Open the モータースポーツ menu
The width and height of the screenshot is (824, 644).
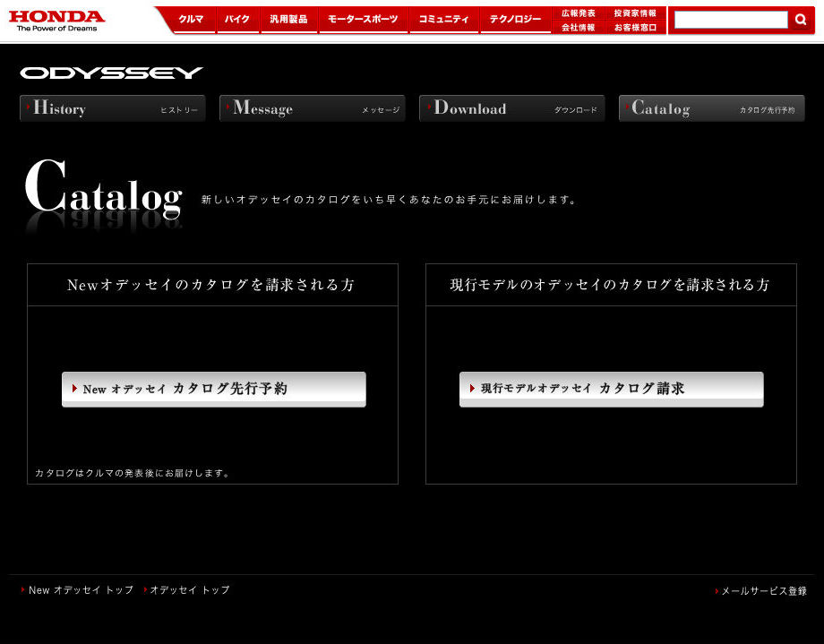pyautogui.click(x=363, y=20)
